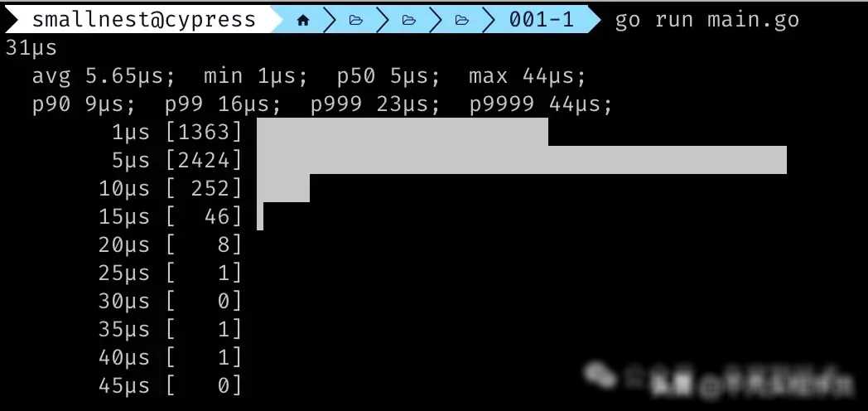The width and height of the screenshot is (868, 411).
Task: Click the smallnest@cypress prompt segment
Action: (x=144, y=20)
